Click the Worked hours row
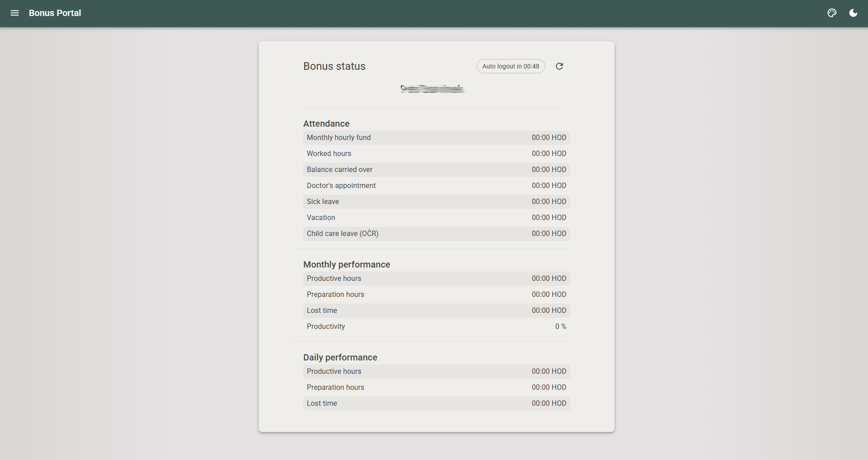The height and width of the screenshot is (460, 868). (x=436, y=154)
